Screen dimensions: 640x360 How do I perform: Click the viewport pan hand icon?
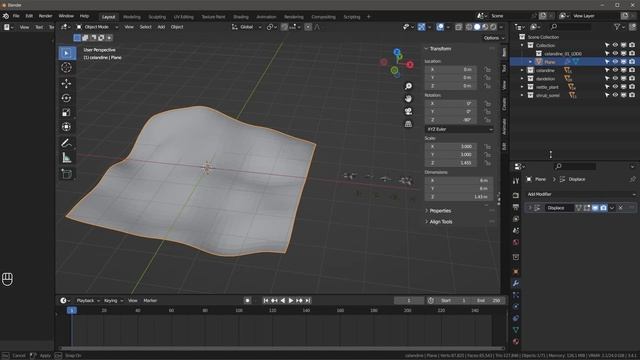coord(408,99)
